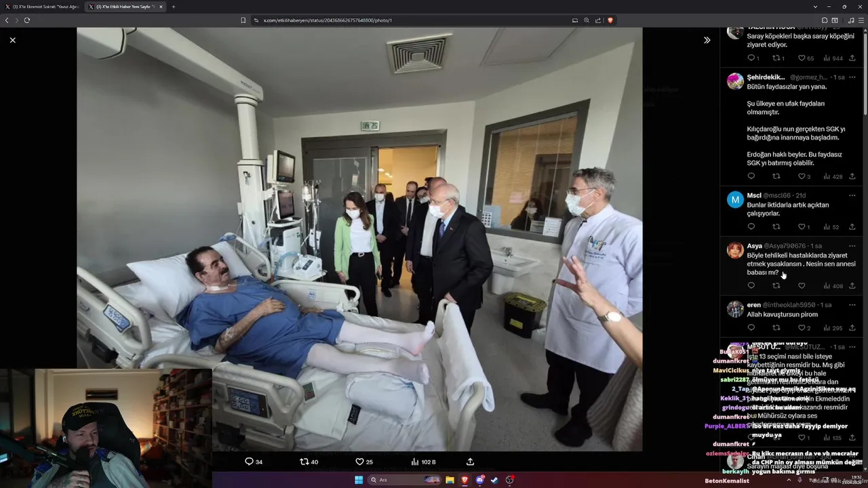Open the tab search dropdown arrow
868x488 pixels.
click(x=814, y=7)
